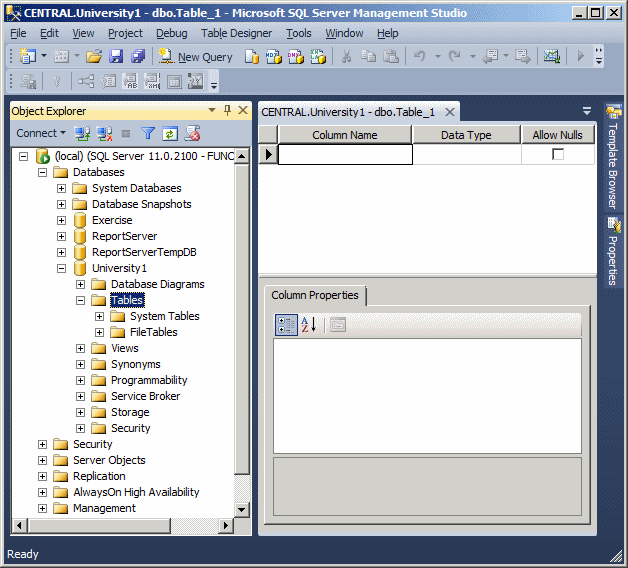Viewport: 628px width, 568px height.
Task: Click the Undo arrow icon
Action: [x=420, y=56]
